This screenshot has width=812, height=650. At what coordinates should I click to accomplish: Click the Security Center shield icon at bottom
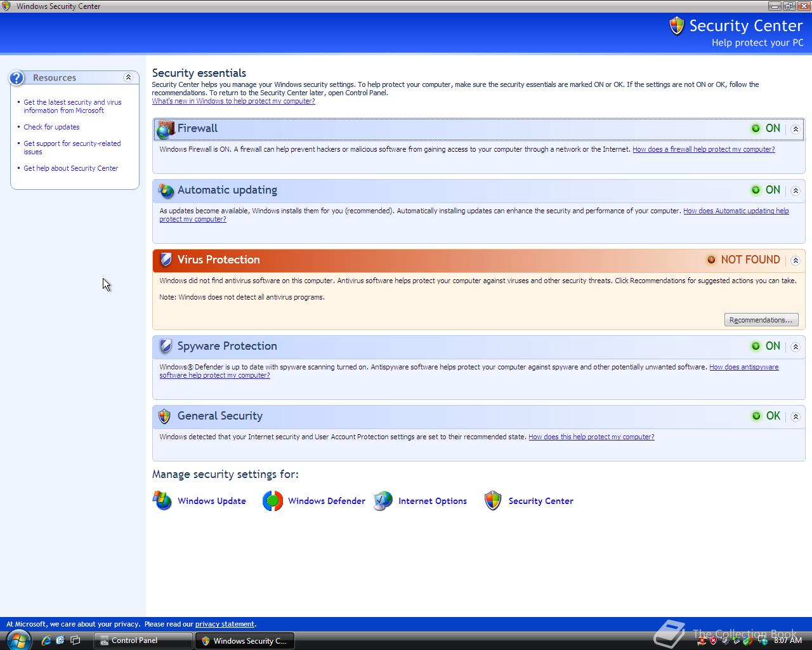pyautogui.click(x=493, y=501)
